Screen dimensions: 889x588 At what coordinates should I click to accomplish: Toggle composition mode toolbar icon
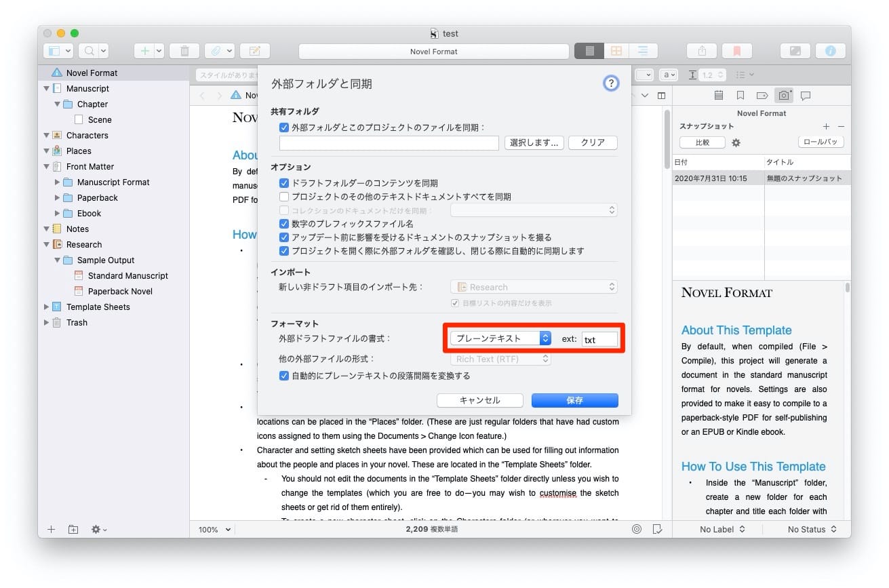click(795, 51)
